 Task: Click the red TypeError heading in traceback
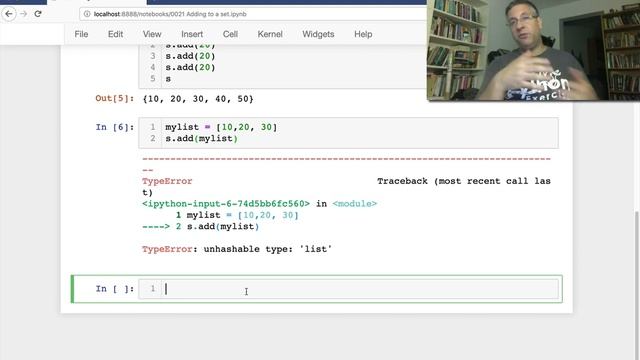[167, 181]
